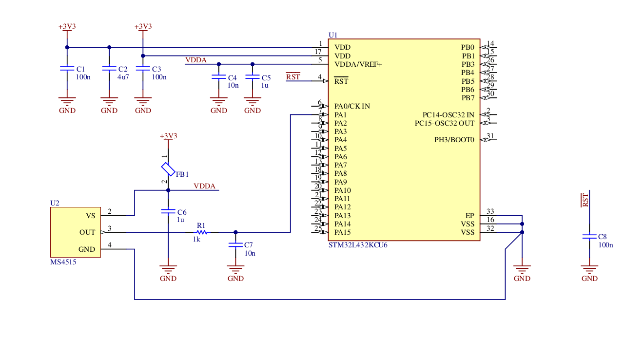The height and width of the screenshot is (354, 644).
Task: Click the U1 designator text
Action: tap(332, 35)
